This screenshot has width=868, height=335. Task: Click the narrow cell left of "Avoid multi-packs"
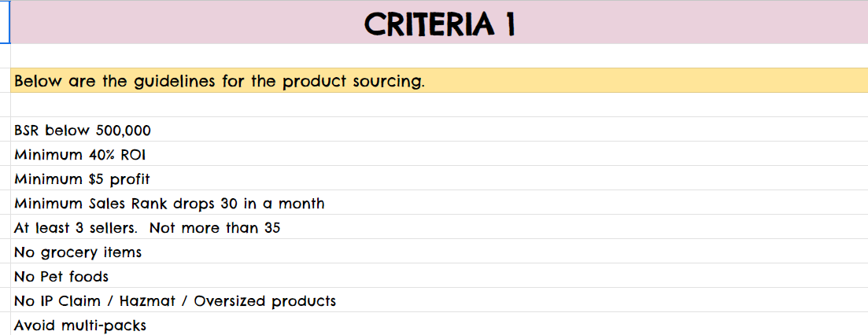coord(5,324)
